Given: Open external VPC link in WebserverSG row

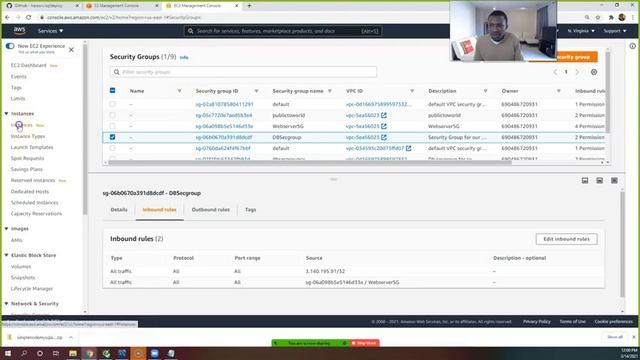Looking at the screenshot, I should [384, 126].
